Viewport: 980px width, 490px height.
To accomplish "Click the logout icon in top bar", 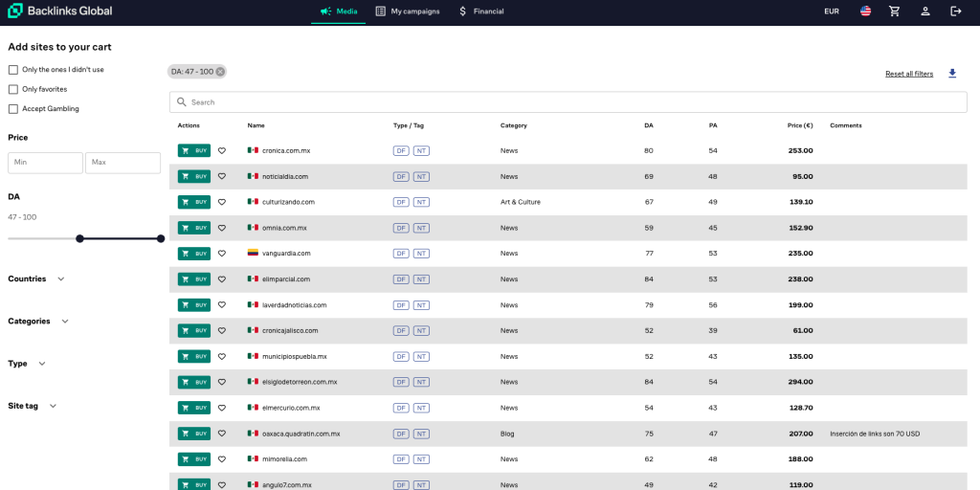I will 955,11.
